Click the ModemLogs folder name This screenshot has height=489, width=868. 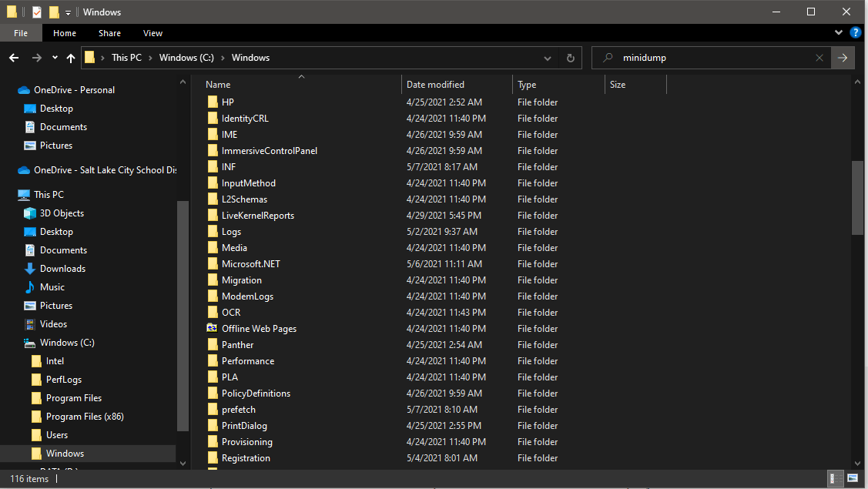[x=247, y=296]
